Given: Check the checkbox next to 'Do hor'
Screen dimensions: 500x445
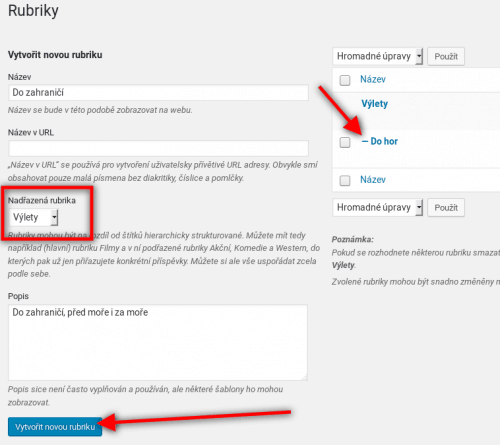Looking at the screenshot, I should 345,142.
